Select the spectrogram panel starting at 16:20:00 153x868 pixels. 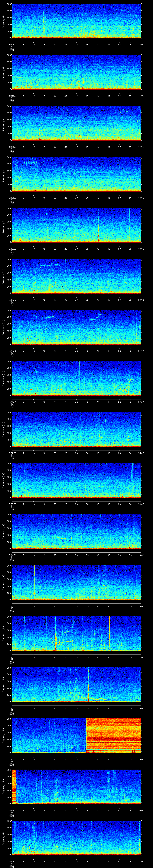[77, 327]
